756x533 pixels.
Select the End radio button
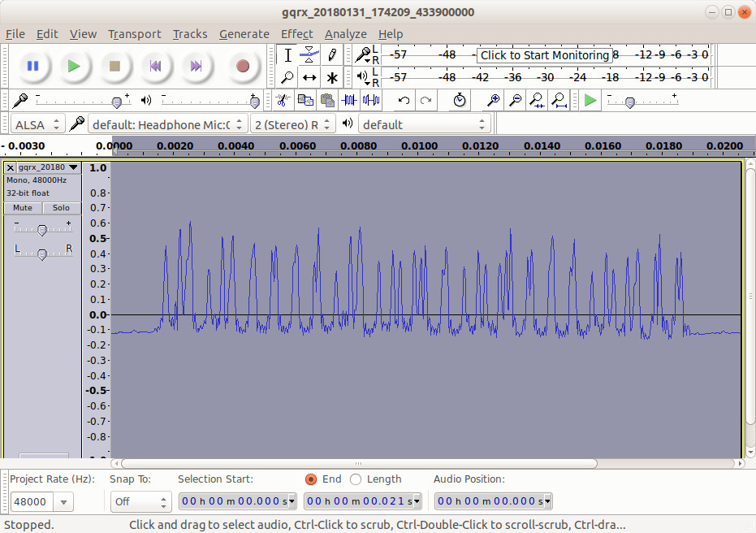tap(311, 479)
